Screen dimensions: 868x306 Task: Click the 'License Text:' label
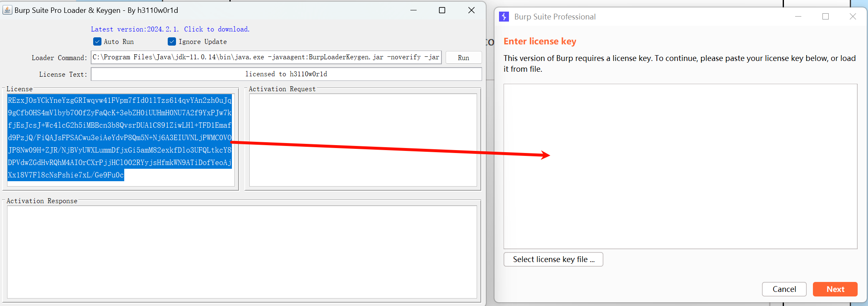tap(63, 74)
